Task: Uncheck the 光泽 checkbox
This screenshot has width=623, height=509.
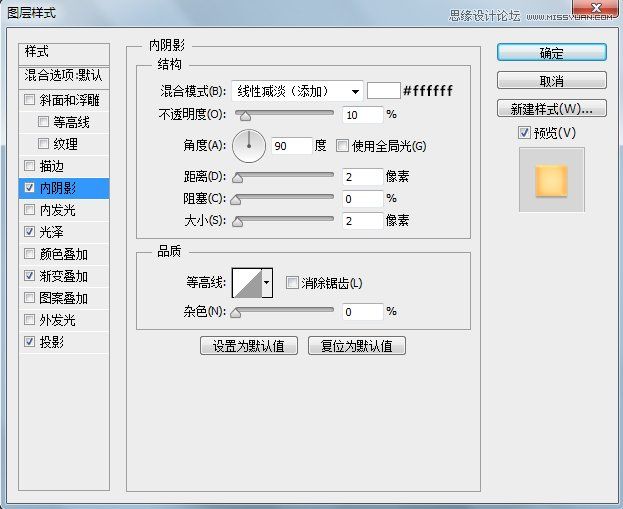Action: click(29, 231)
